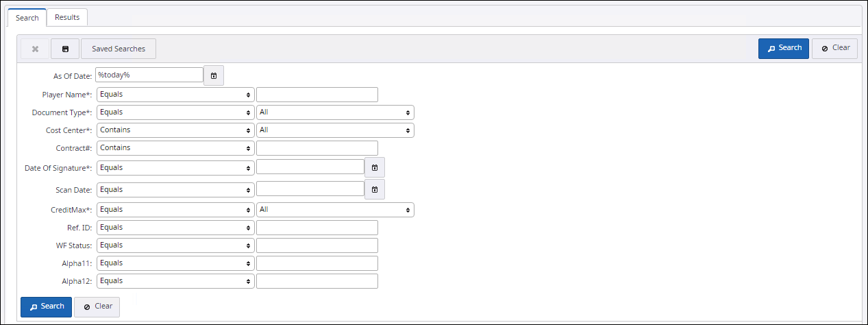Focus the Contract# value input field
868x325 pixels.
click(317, 148)
